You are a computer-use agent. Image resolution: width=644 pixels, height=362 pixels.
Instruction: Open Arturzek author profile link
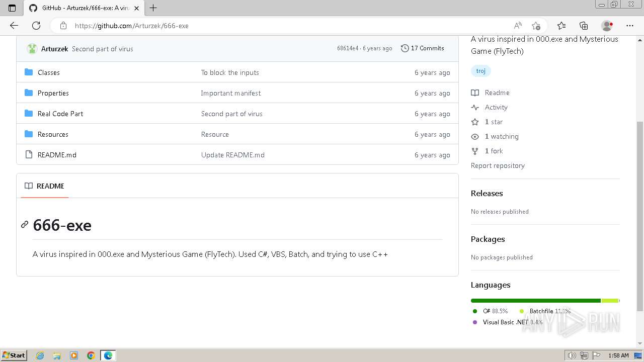54,49
